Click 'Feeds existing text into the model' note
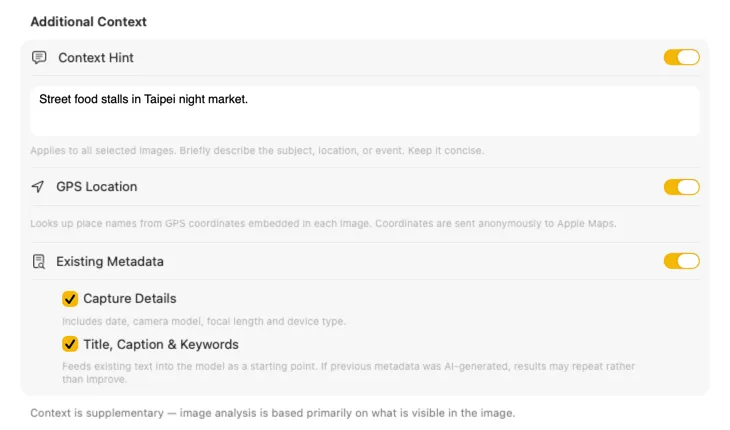 click(x=348, y=373)
